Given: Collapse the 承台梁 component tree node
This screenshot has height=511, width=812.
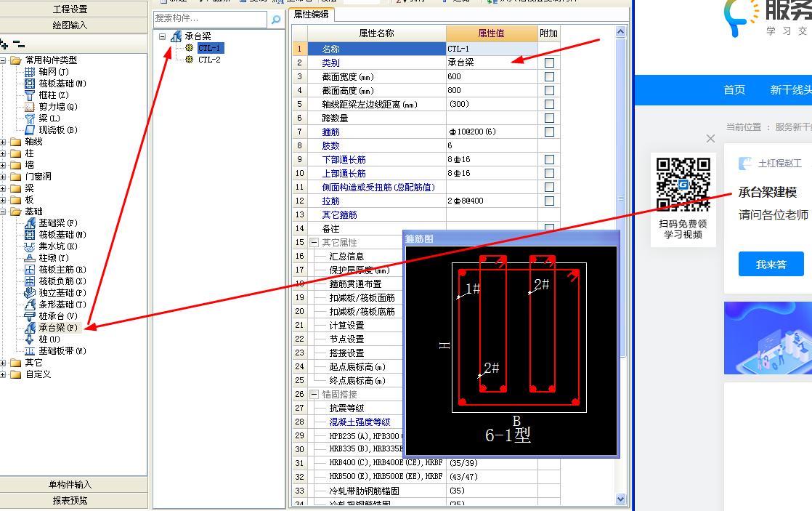Looking at the screenshot, I should [x=162, y=36].
